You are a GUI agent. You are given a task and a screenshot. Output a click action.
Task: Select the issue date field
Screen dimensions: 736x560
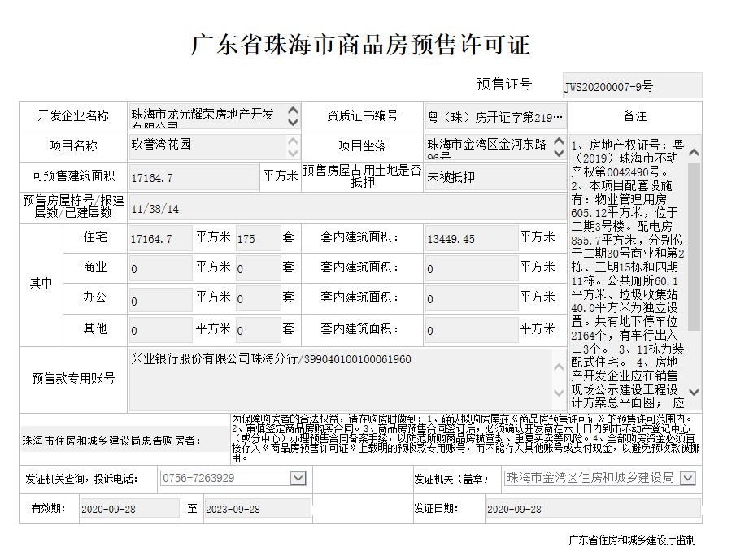(592, 509)
